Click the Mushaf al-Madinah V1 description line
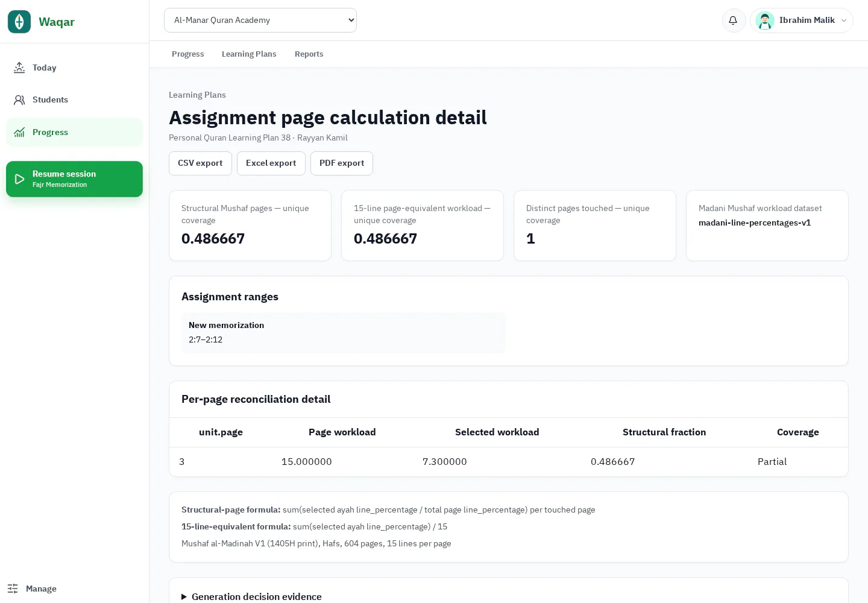This screenshot has width=868, height=603. pos(316,544)
